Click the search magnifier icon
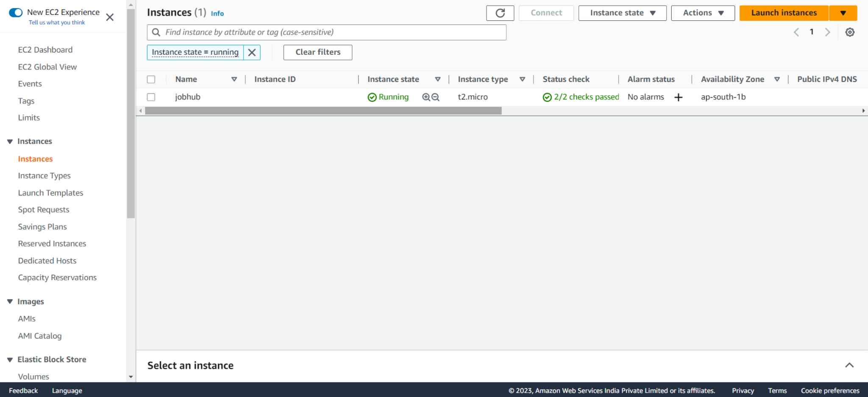This screenshot has width=868, height=397. pos(156,32)
